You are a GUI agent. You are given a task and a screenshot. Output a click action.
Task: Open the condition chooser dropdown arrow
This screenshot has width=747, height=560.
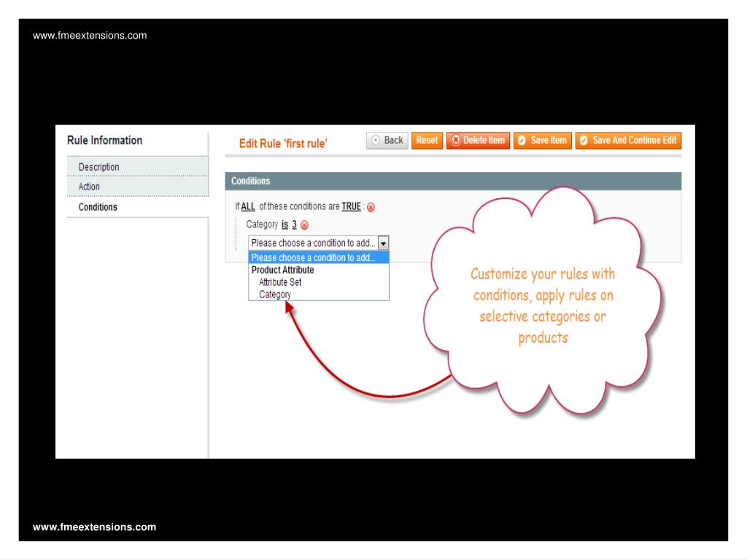384,244
